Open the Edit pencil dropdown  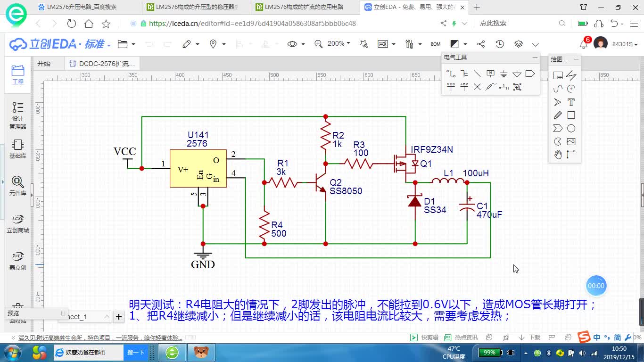click(190, 44)
